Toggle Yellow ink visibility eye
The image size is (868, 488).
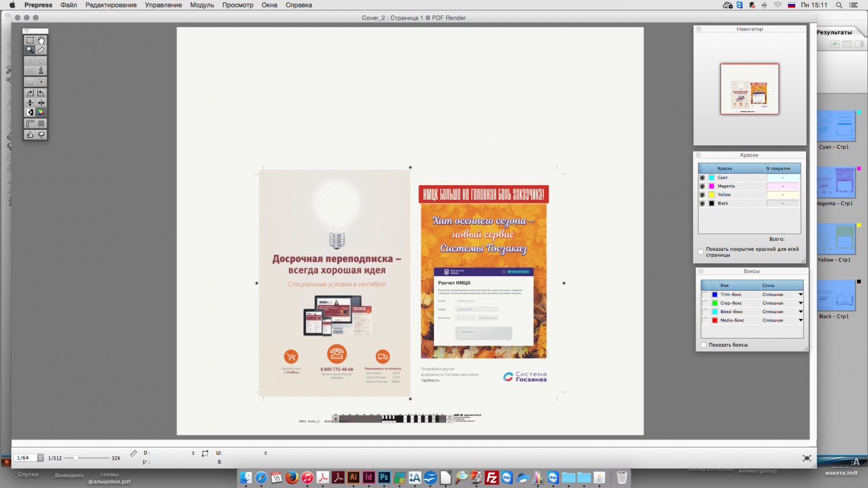(x=703, y=195)
